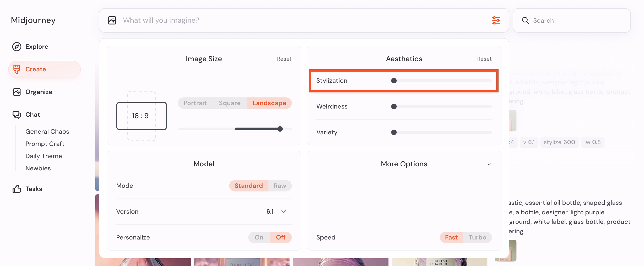Image resolution: width=644 pixels, height=266 pixels.
Task: Switch Mode to Raw
Action: pyautogui.click(x=280, y=186)
